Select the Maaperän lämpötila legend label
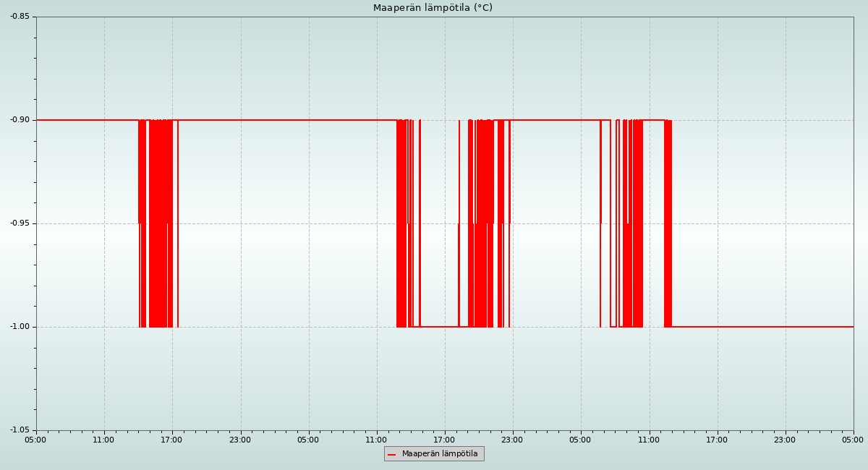This screenshot has width=868, height=470. 440,454
